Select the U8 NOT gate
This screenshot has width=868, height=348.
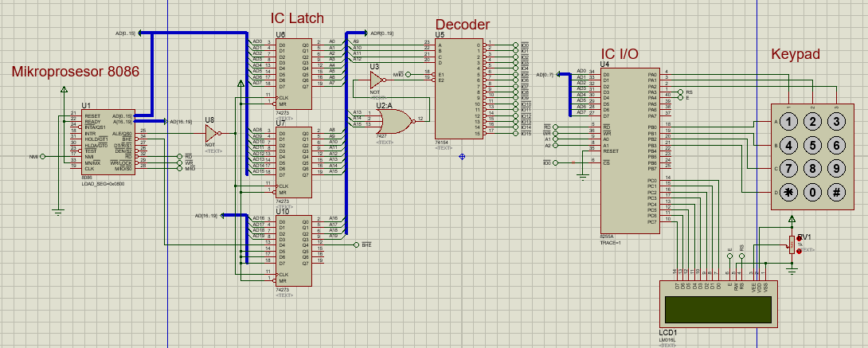(213, 133)
